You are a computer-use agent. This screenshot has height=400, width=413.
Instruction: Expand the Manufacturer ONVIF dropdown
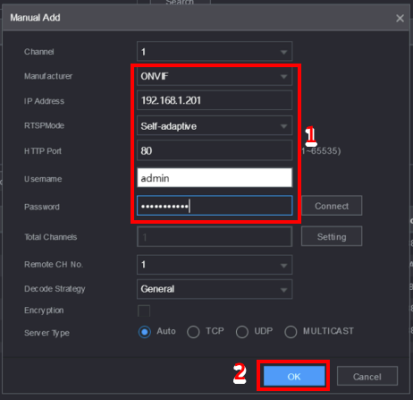pos(215,76)
